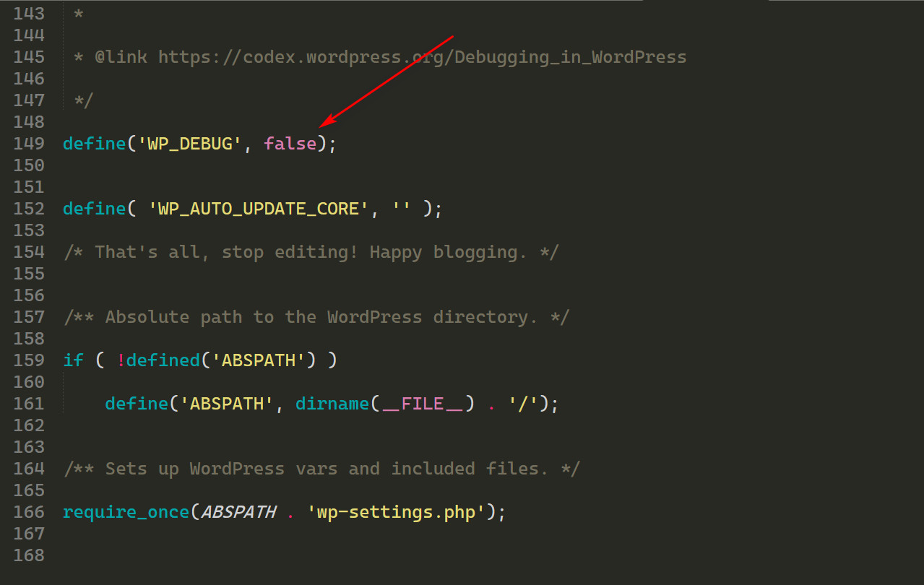The image size is (924, 585).
Task: Select line number 149 in the gutter
Action: (29, 144)
